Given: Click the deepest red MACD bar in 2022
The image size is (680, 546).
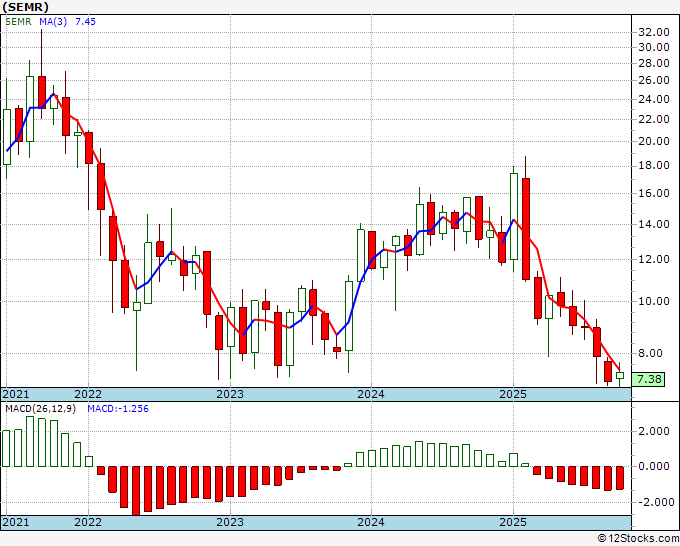Looking at the screenshot, I should [x=136, y=491].
